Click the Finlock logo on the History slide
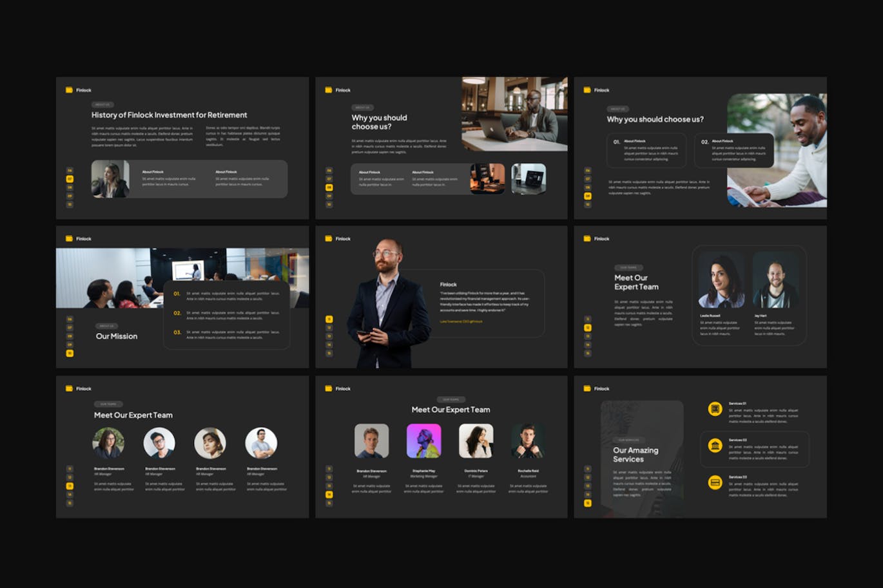The height and width of the screenshot is (588, 883). tap(79, 90)
